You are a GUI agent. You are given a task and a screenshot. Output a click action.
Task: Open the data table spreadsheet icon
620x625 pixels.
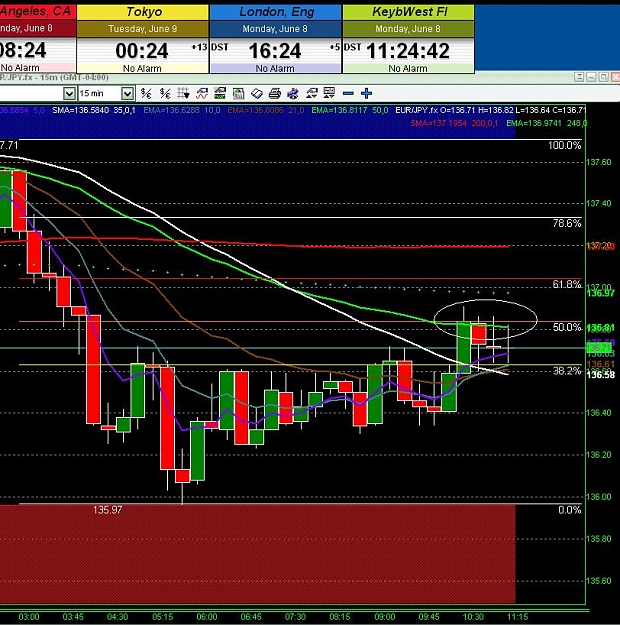(x=238, y=94)
